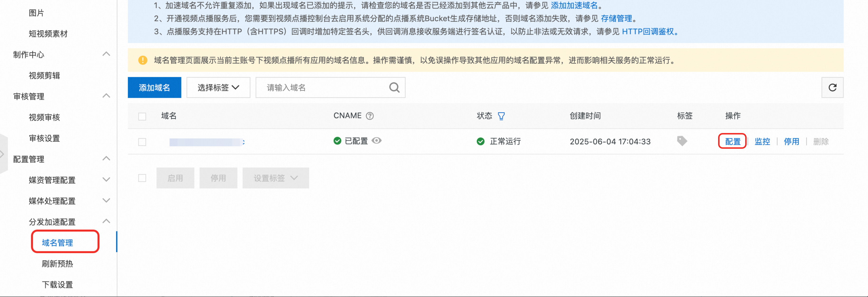868x297 pixels.
Task: Collapse the 制作中心 section chevron
Action: click(x=106, y=54)
